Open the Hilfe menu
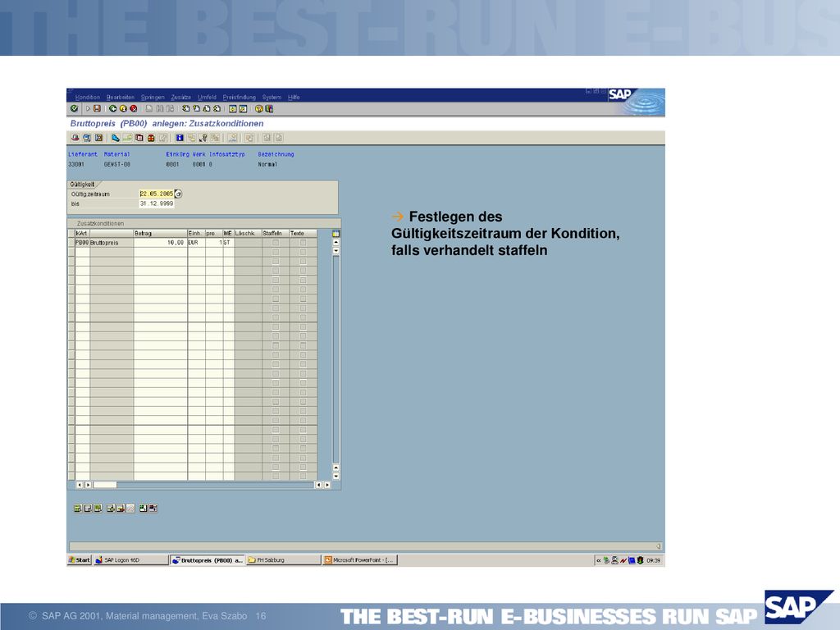Viewport: 840px width, 630px height. [294, 98]
